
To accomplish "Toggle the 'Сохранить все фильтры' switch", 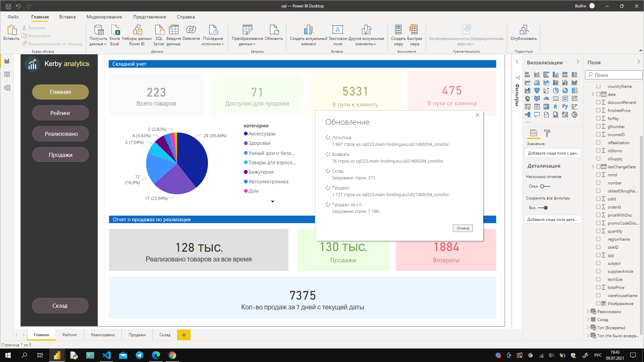I will (543, 208).
